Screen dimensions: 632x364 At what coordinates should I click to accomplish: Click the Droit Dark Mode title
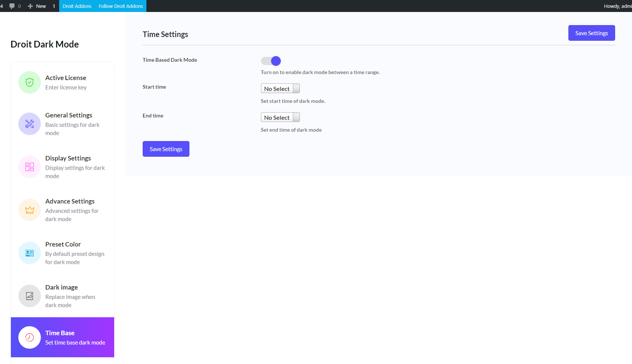45,44
